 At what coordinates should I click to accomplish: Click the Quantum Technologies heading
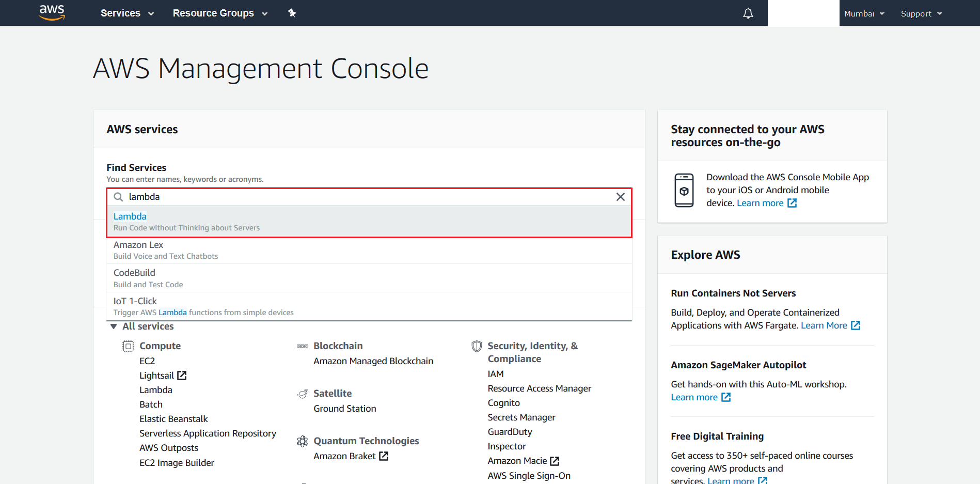366,441
